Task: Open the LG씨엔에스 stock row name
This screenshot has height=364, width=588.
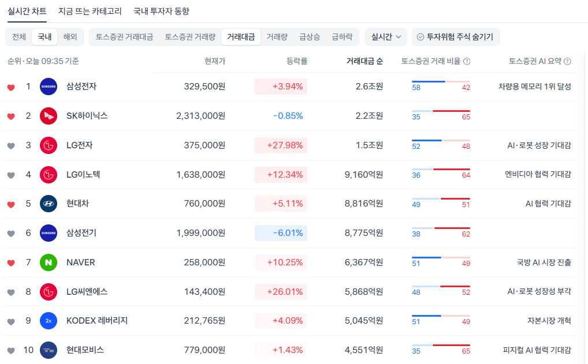Action: 87,292
